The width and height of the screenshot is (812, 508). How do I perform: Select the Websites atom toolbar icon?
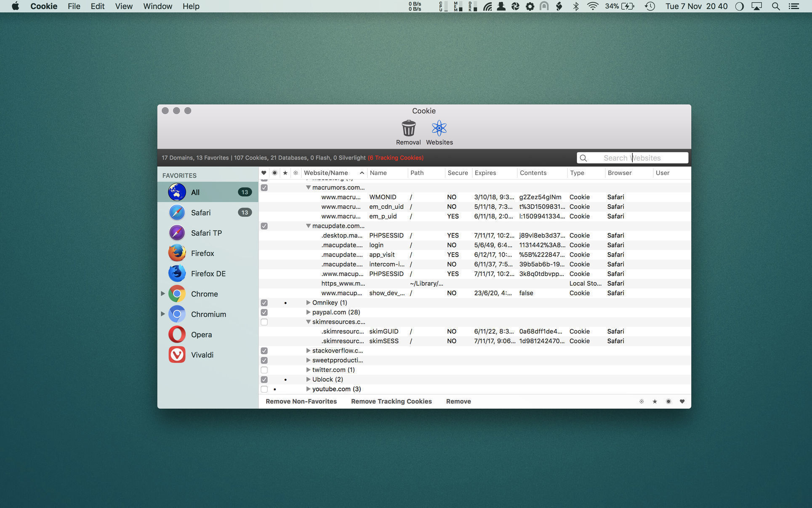pos(439,128)
